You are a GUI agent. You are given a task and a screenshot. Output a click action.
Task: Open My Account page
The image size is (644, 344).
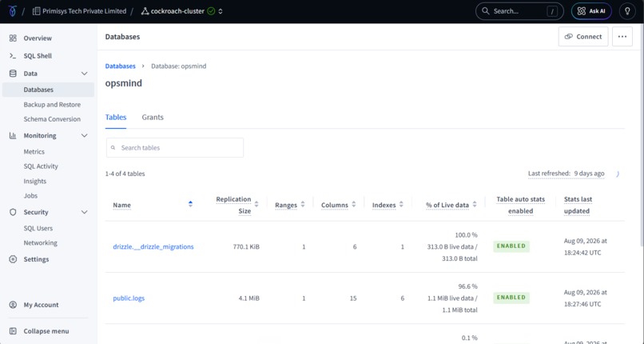41,305
